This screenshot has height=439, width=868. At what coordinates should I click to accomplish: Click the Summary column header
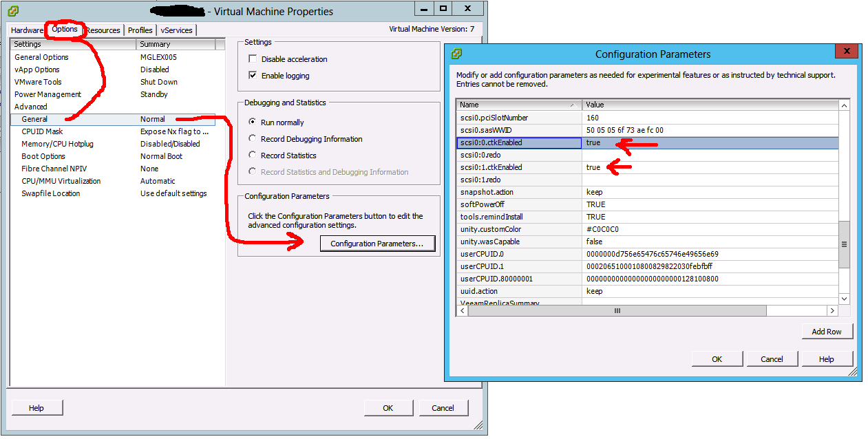coord(176,44)
